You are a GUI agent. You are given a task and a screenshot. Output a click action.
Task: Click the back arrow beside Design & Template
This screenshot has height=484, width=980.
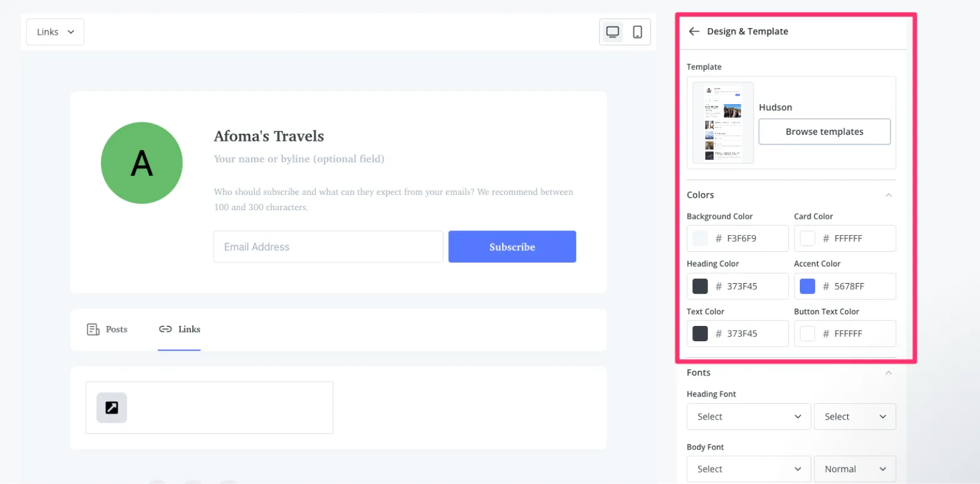click(x=694, y=31)
